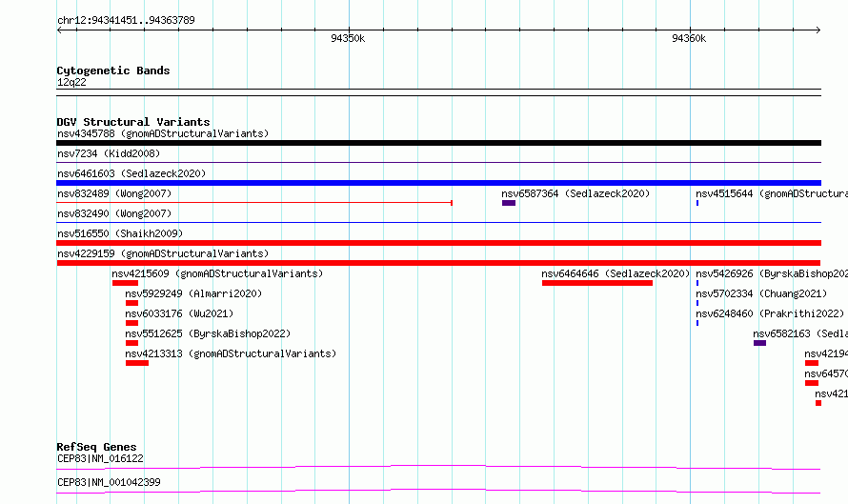Screen dimensions: 848x504
Task: Click the nsv6461603 (Sedlazeck2020) label
Action: tap(131, 173)
